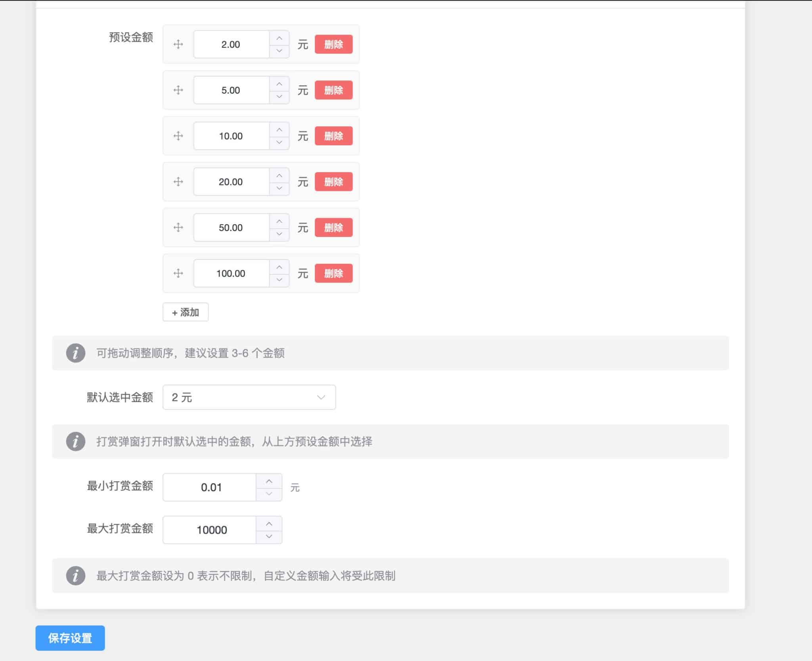
Task: Decrease the 100.00 preset amount with down arrow
Action: (x=279, y=280)
